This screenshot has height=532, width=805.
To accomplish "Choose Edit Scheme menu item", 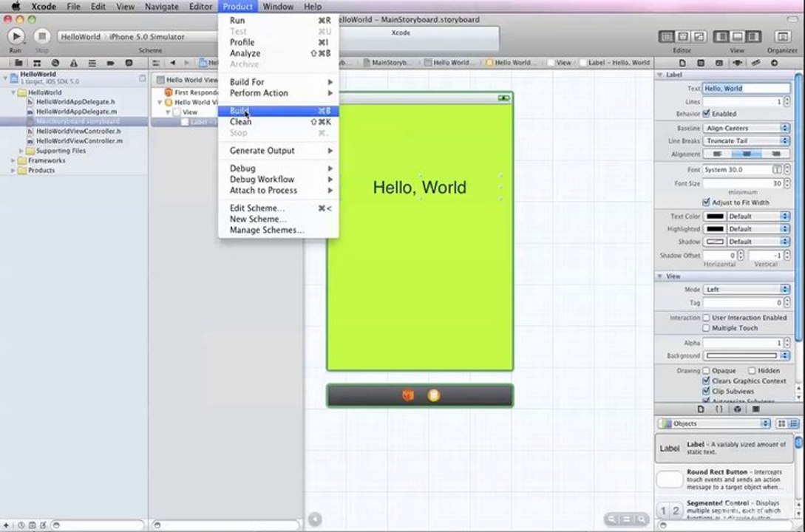I will [278, 208].
